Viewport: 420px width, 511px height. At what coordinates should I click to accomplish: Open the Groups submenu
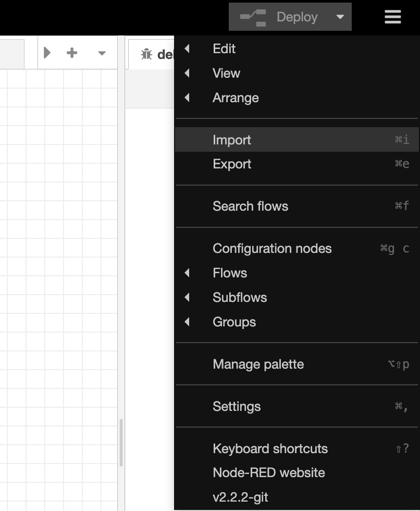(x=234, y=322)
